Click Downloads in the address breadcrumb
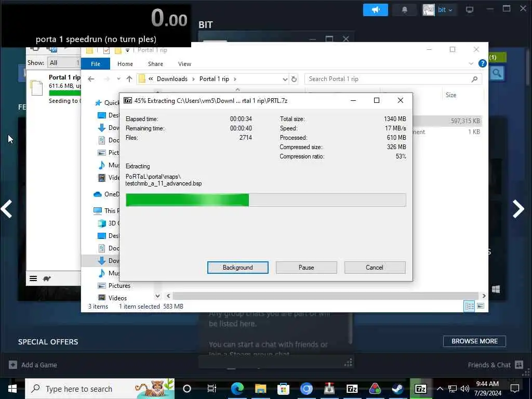This screenshot has height=399, width=532. point(172,79)
